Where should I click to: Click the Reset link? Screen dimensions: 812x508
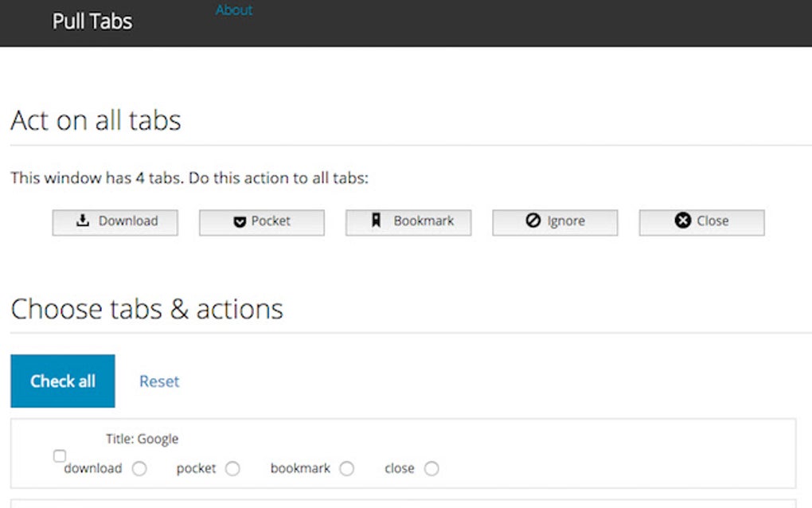pyautogui.click(x=159, y=381)
